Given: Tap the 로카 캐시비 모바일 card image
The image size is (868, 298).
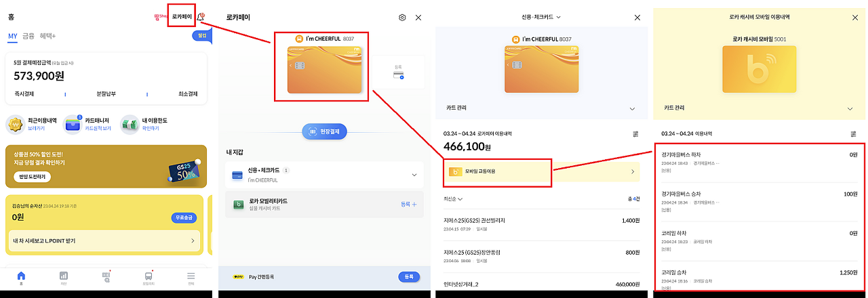Looking at the screenshot, I should point(759,69).
